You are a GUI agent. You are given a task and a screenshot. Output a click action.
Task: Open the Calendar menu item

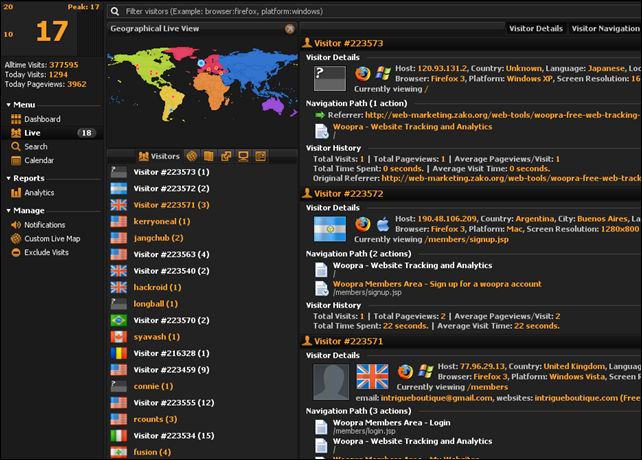[39, 161]
